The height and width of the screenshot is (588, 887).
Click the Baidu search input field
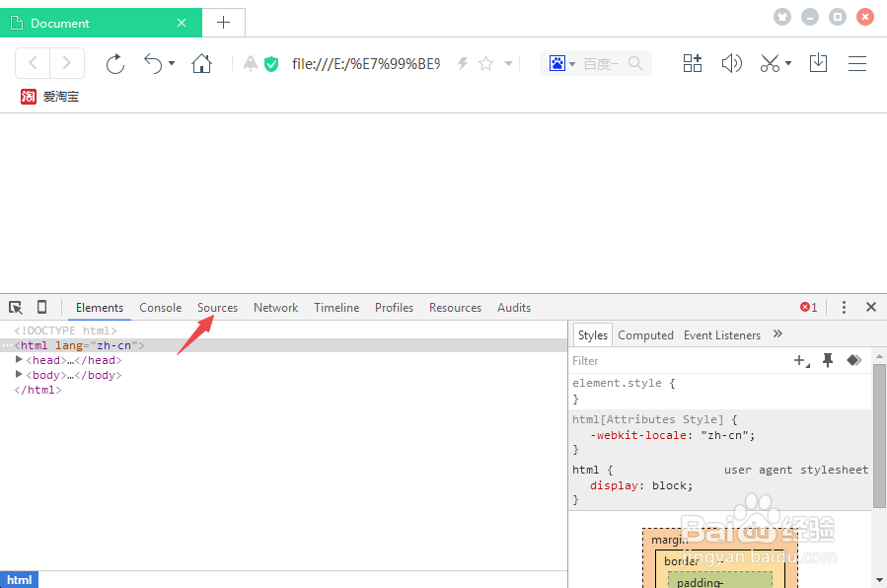[601, 64]
